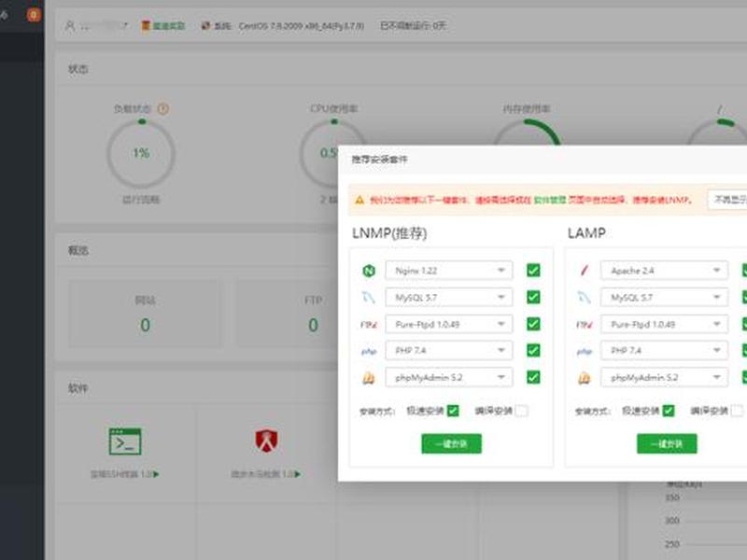
Task: Open the LAMP PHP 7.4 version dropdown
Action: [664, 351]
